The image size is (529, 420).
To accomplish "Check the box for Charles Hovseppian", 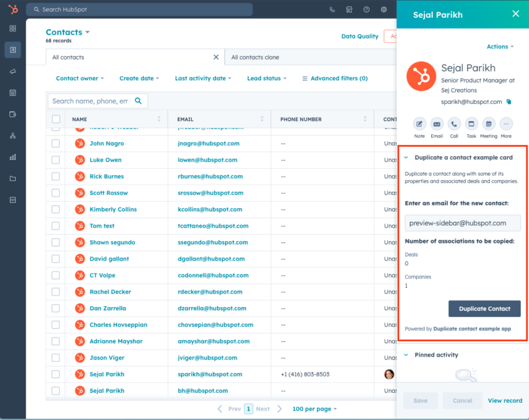I will pyautogui.click(x=56, y=325).
